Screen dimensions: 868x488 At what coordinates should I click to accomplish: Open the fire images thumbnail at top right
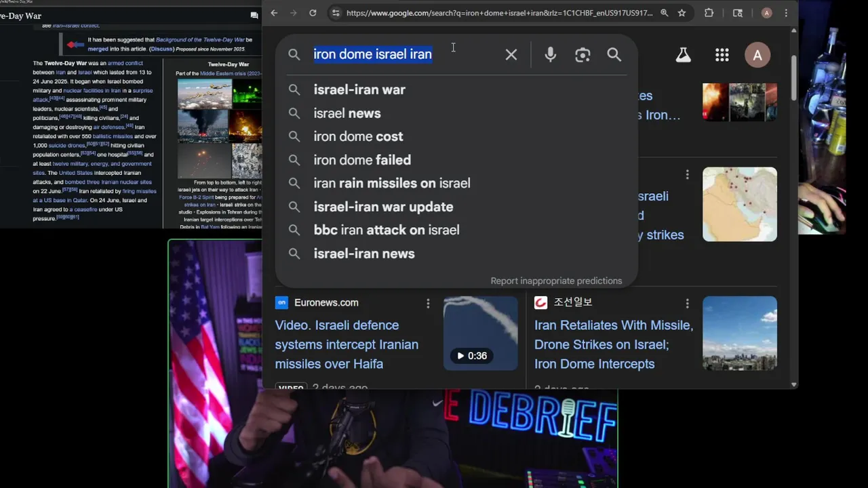[740, 102]
